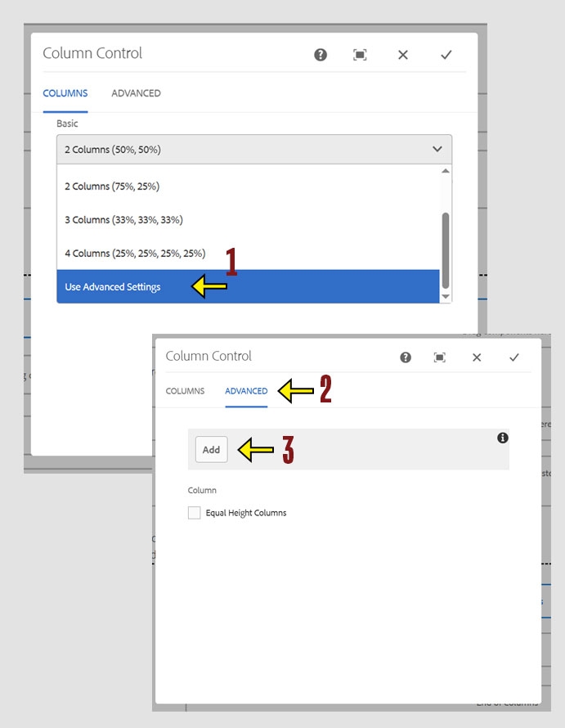Screen dimensions: 565x728
Task: Open help in the lower Column Control dialog
Action: [x=407, y=356]
